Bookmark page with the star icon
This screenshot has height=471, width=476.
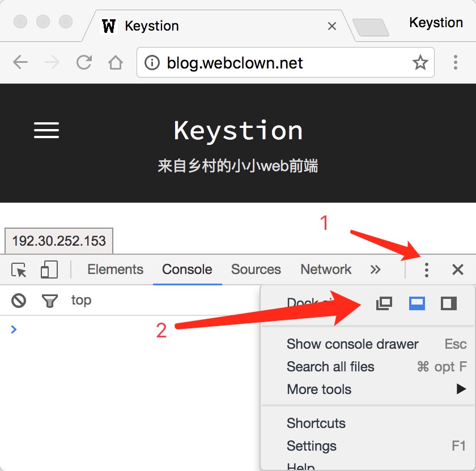tap(420, 62)
